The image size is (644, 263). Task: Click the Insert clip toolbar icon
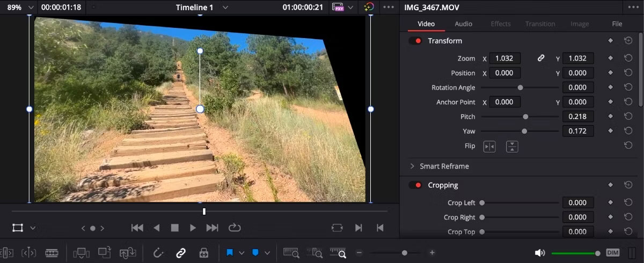point(82,252)
